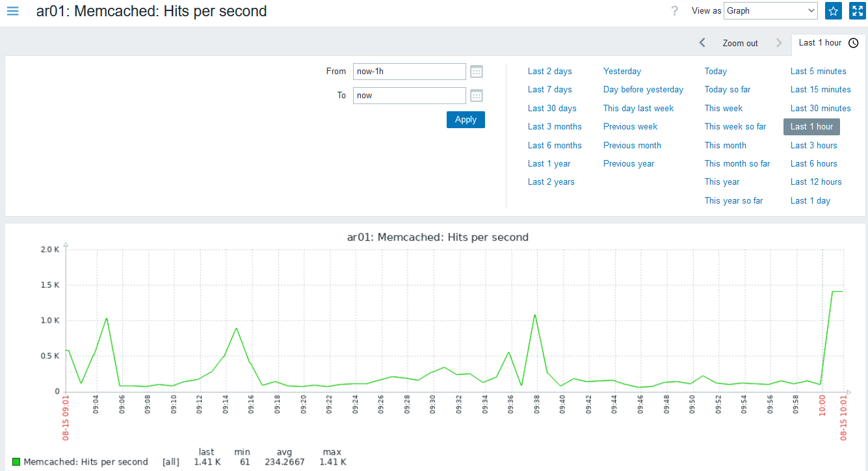The image size is (868, 471).
Task: Switch to Last 12 hours range
Action: tap(816, 182)
